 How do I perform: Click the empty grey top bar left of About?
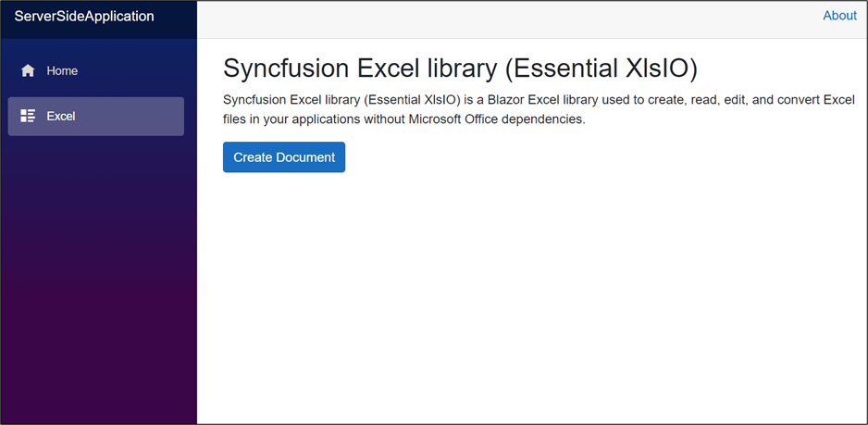(x=509, y=17)
